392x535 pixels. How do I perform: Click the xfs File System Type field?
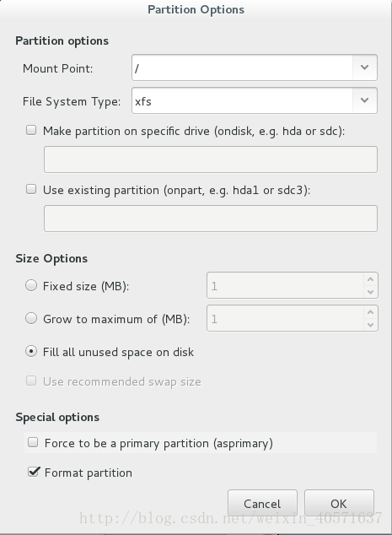[x=242, y=100]
